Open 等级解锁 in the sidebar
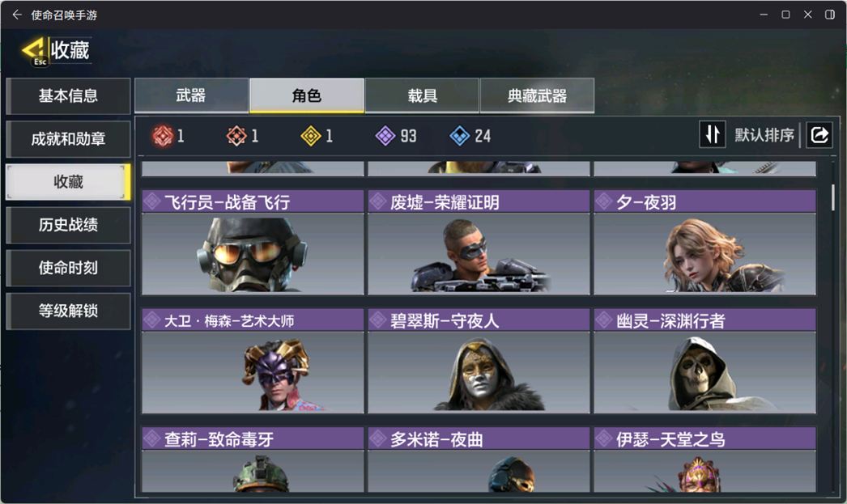 (68, 311)
